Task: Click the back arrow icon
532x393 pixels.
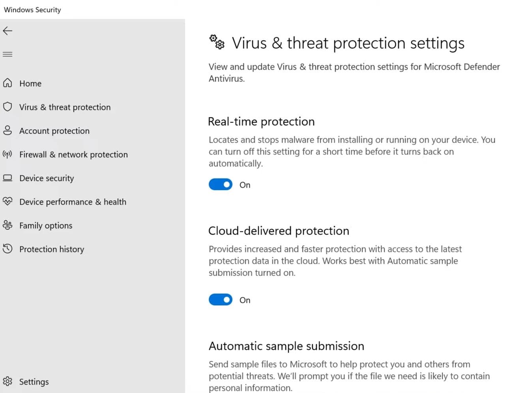Action: (7, 31)
